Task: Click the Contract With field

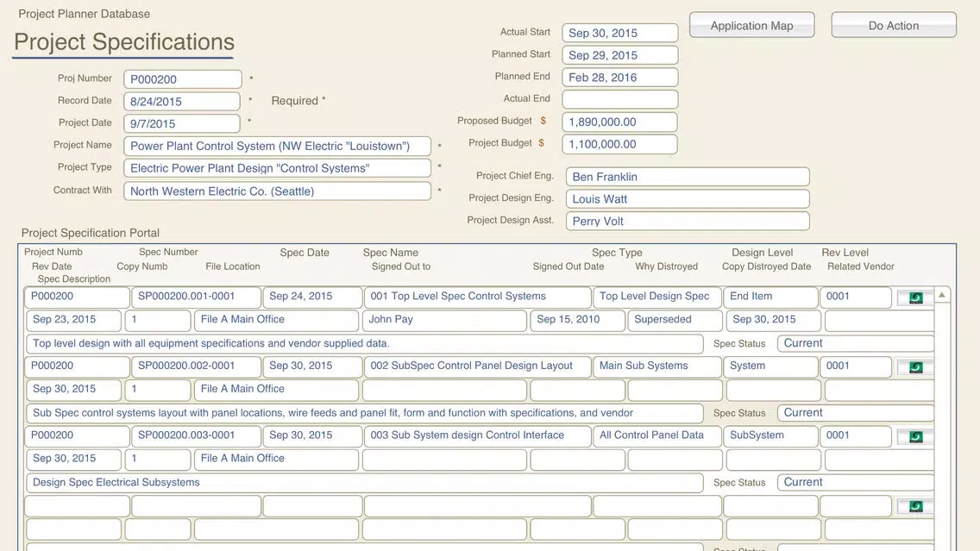Action: click(277, 191)
